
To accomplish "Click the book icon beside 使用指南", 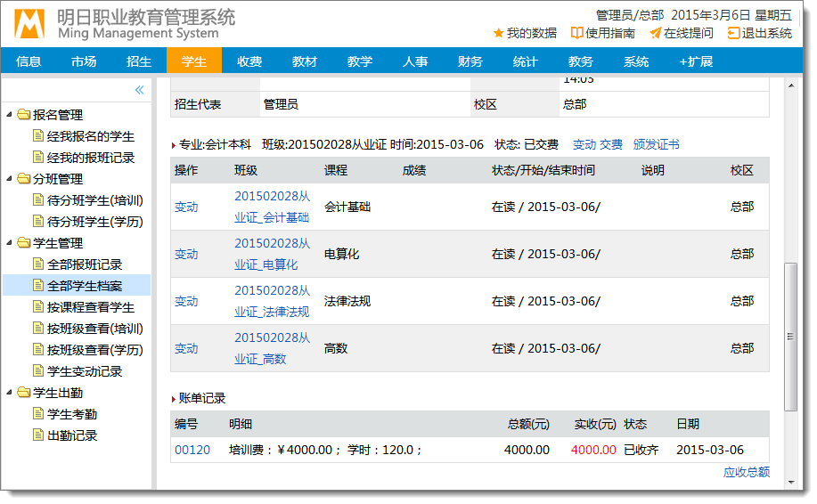I will coord(576,33).
